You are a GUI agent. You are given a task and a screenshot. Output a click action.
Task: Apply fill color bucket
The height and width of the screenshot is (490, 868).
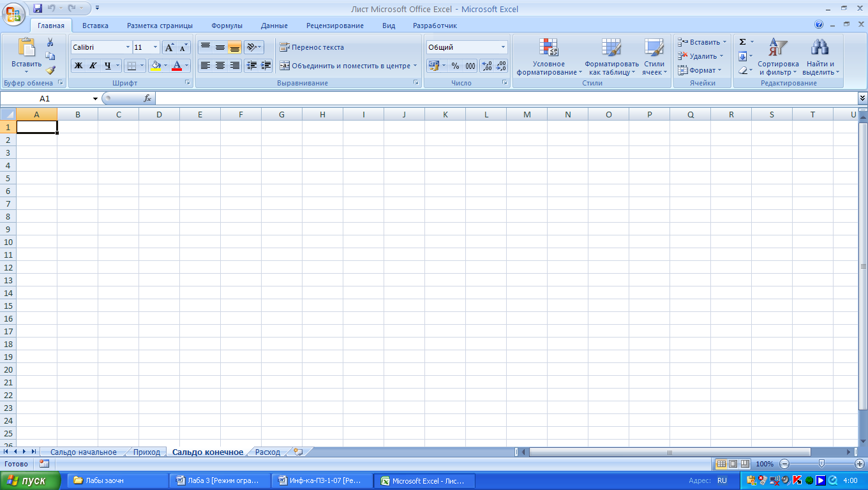[x=155, y=65]
